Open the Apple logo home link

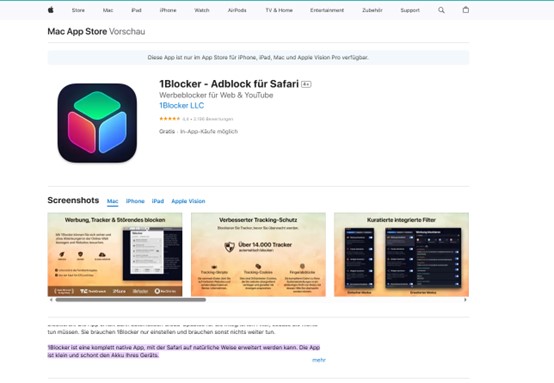pyautogui.click(x=51, y=10)
